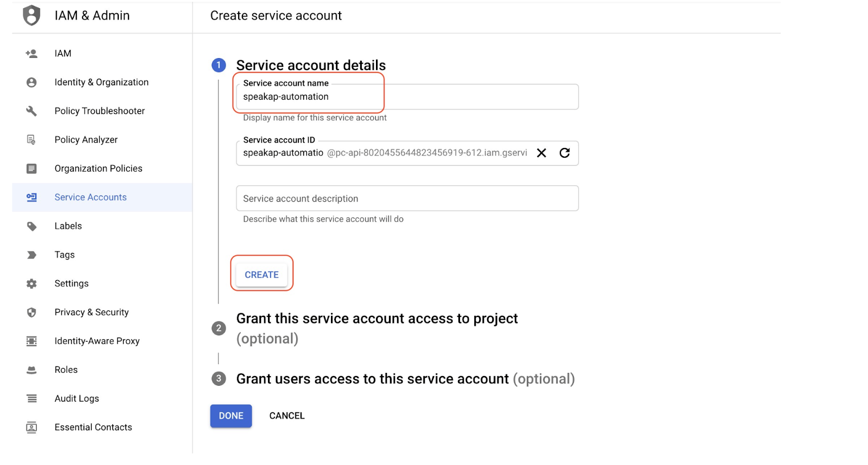This screenshot has width=868, height=465.
Task: Click the IAM & Admin title text
Action: 92,16
